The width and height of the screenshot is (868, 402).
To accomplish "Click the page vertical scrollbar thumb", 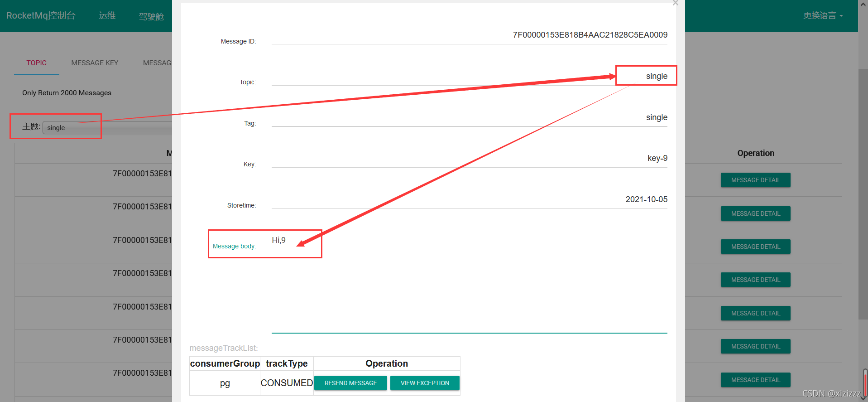I will pyautogui.click(x=863, y=194).
